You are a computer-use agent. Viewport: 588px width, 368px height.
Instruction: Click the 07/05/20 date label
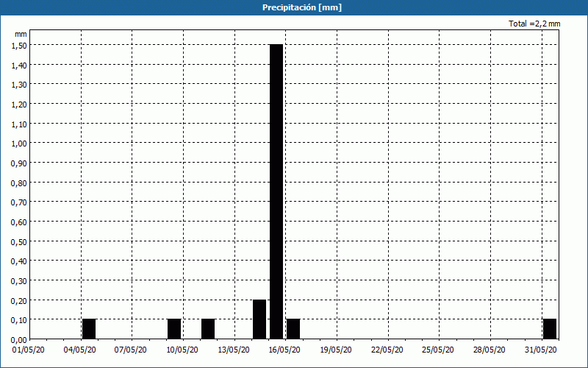[x=131, y=350]
